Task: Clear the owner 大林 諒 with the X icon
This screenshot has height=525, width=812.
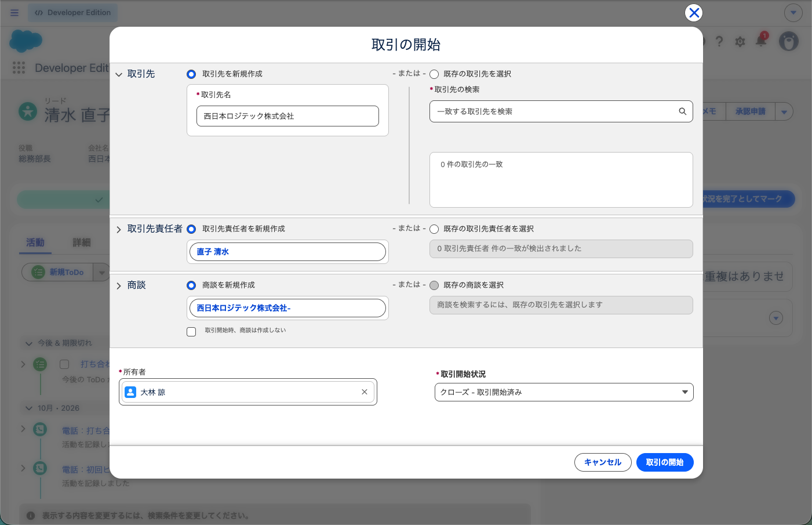Action: point(365,392)
